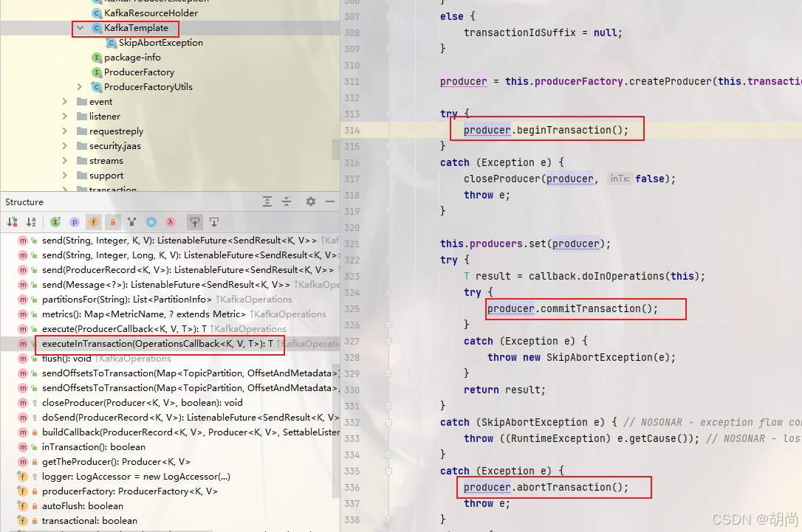Click line 314 in the editor gutter
This screenshot has height=532, width=802.
(352, 131)
